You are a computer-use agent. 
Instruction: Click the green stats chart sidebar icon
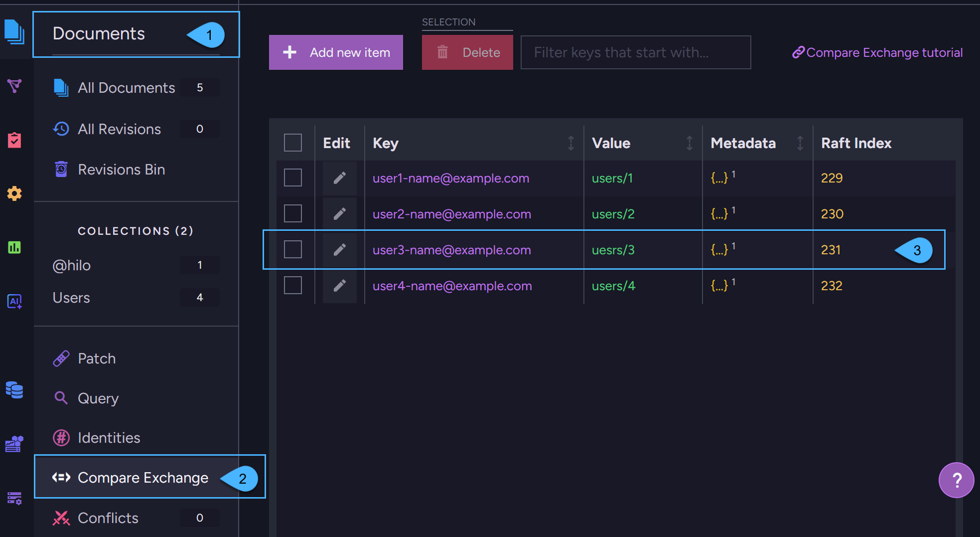[x=14, y=247]
